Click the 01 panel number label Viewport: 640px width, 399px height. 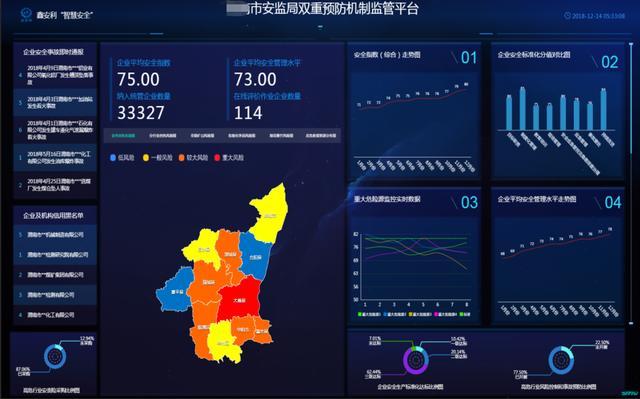tap(469, 58)
